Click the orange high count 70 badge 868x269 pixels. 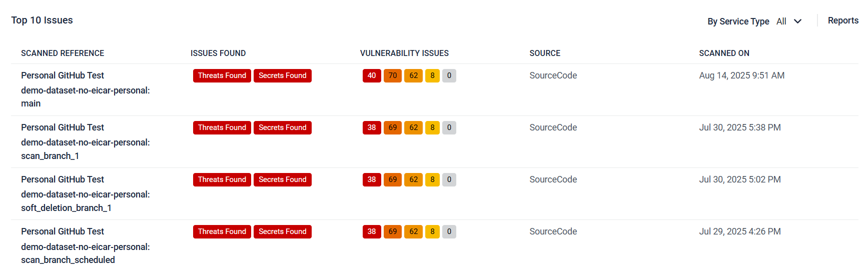click(393, 75)
